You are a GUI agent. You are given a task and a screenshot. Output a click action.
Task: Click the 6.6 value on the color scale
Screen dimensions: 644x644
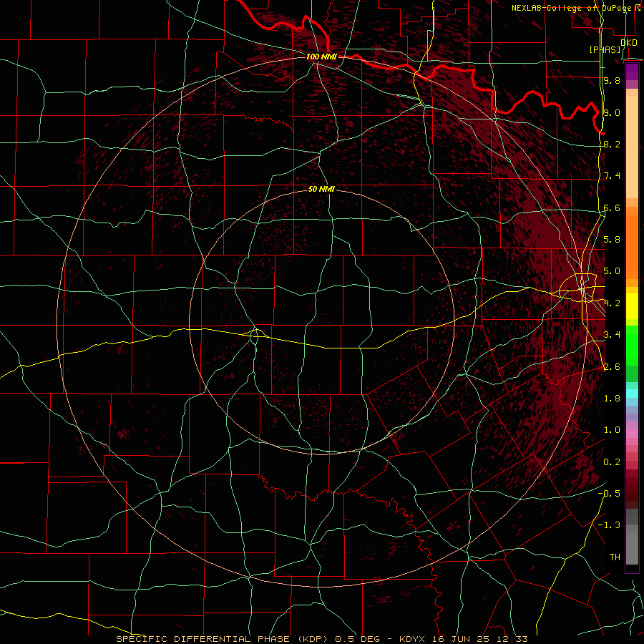(x=612, y=208)
